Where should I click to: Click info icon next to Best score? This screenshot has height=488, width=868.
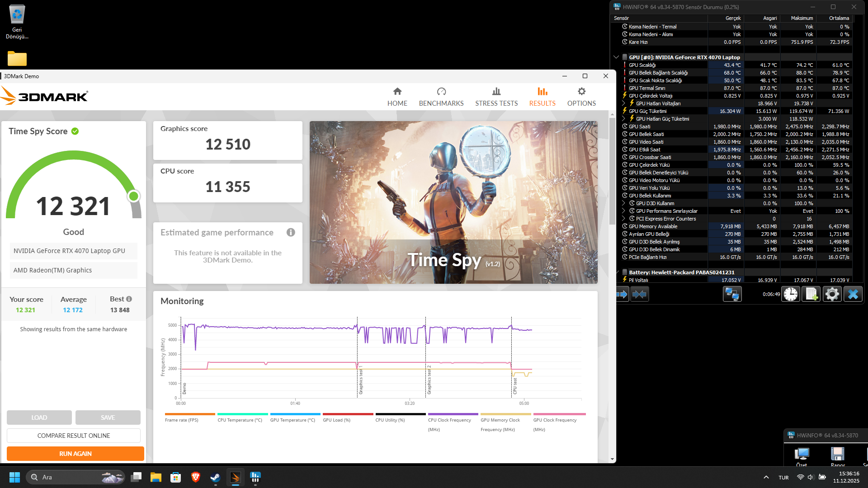[x=129, y=299]
